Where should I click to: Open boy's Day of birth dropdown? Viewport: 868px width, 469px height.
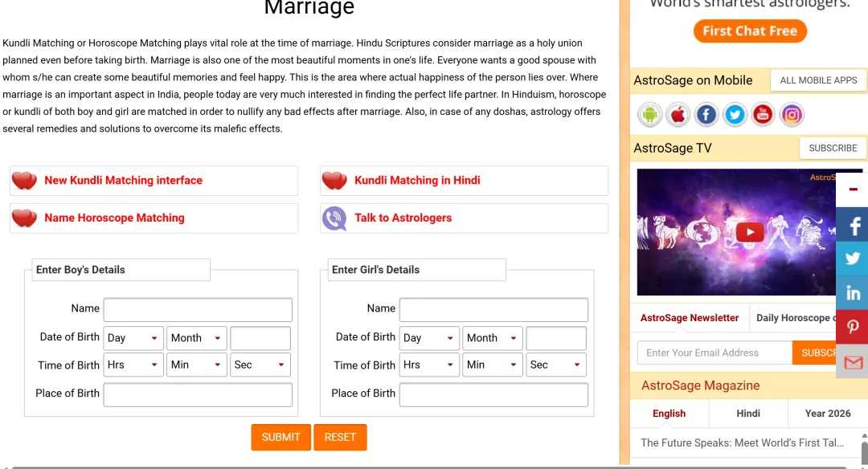pyautogui.click(x=133, y=338)
